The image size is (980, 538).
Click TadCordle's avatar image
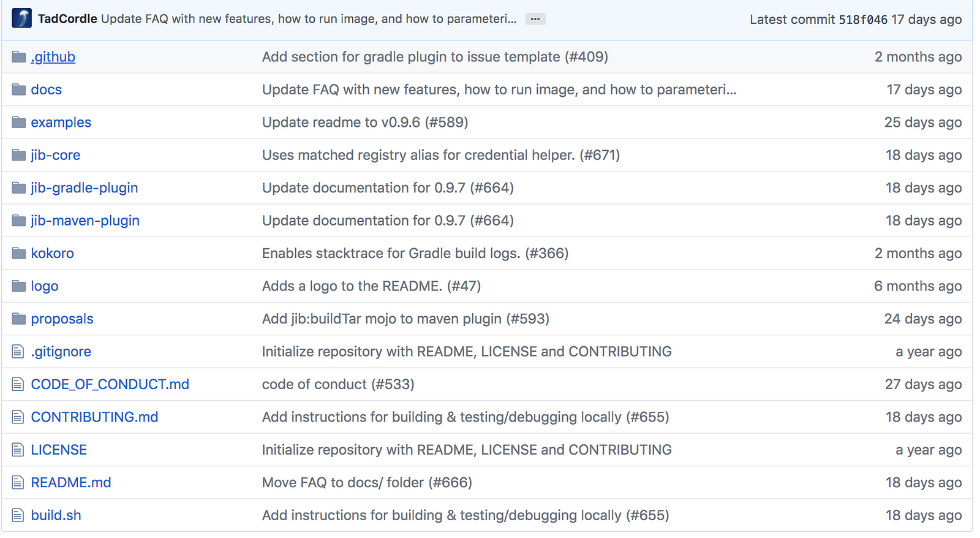[21, 18]
